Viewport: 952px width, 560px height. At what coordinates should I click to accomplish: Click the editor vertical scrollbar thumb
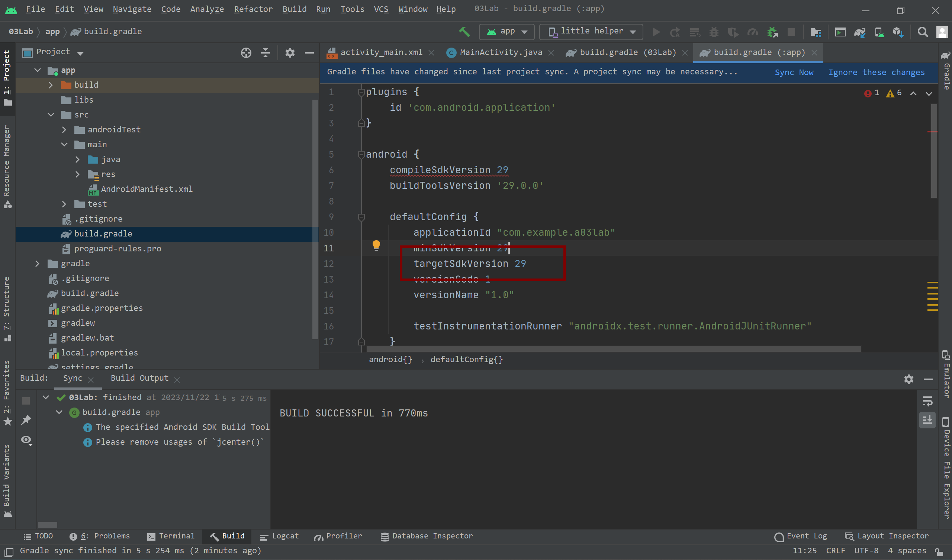point(934,151)
